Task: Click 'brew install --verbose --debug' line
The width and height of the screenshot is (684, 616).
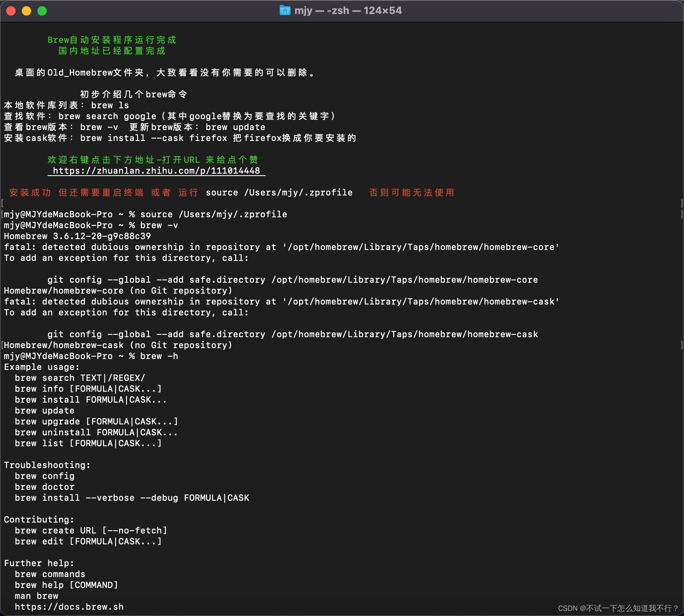Action: point(132,498)
